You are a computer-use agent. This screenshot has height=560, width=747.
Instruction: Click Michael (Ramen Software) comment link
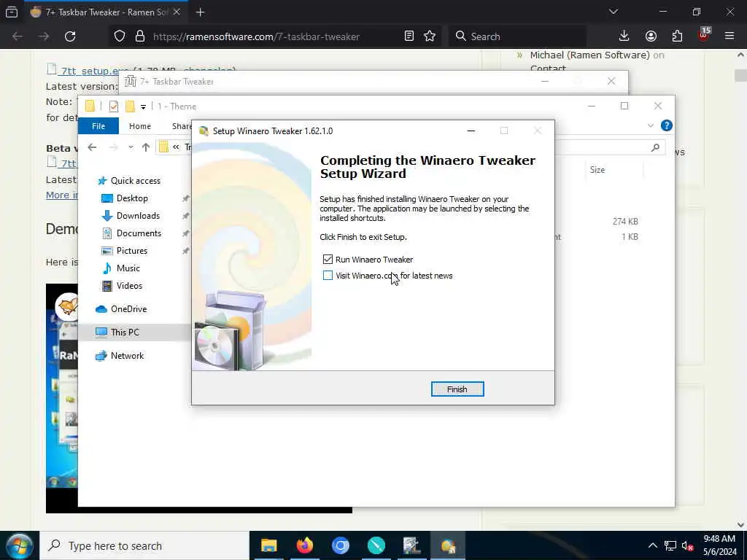589,55
